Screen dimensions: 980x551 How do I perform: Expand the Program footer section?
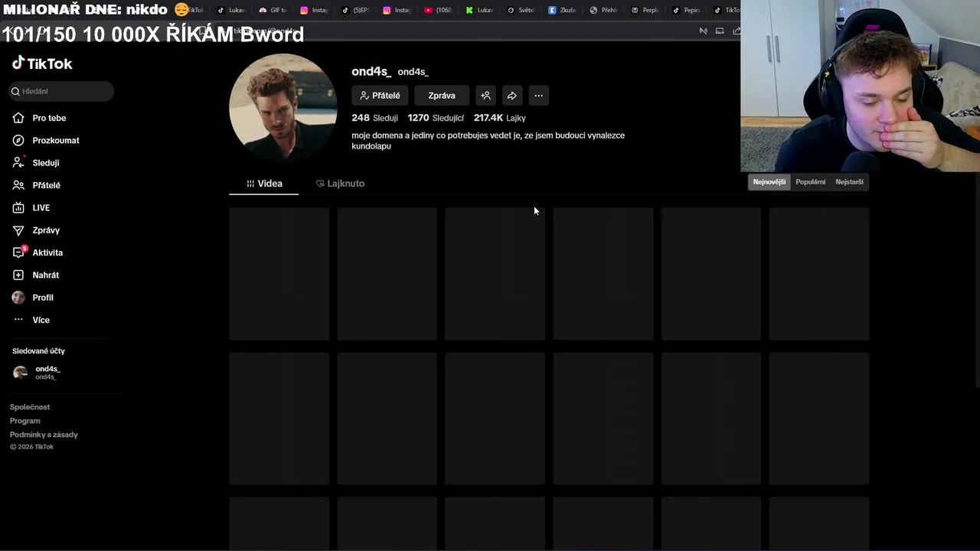point(25,421)
